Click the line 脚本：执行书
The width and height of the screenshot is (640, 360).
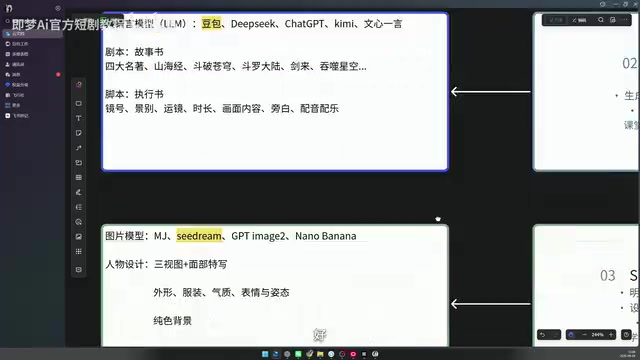(x=134, y=94)
